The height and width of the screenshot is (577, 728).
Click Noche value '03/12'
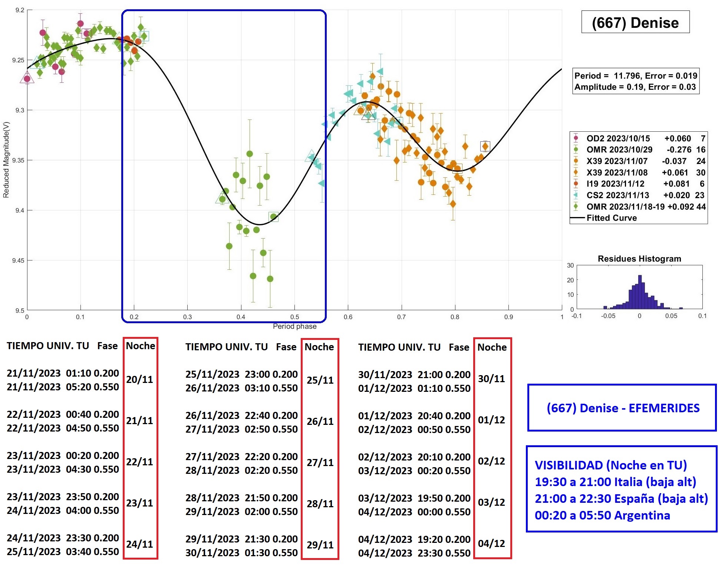point(491,502)
